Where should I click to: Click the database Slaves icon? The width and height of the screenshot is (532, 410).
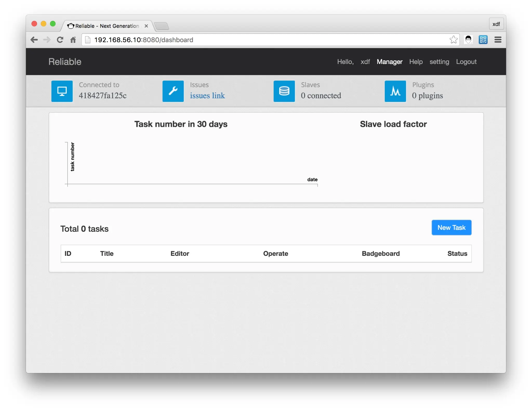pyautogui.click(x=284, y=91)
